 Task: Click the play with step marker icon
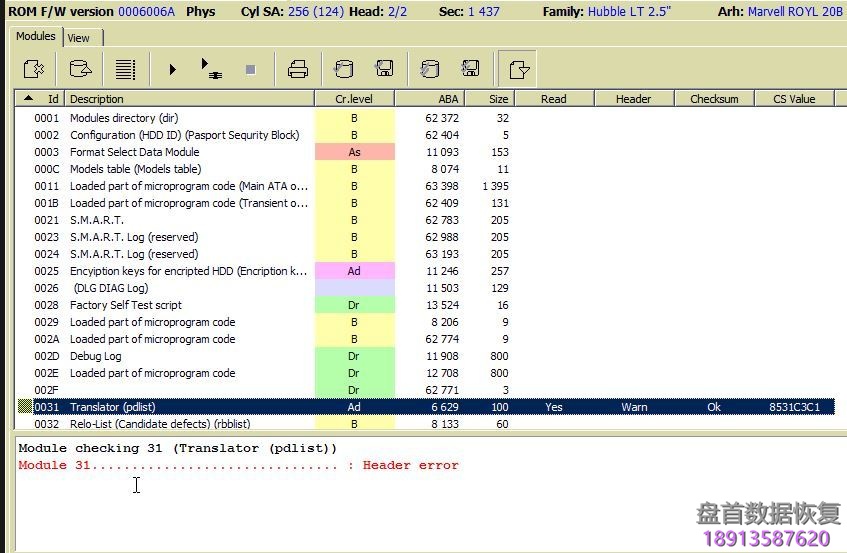click(x=211, y=69)
